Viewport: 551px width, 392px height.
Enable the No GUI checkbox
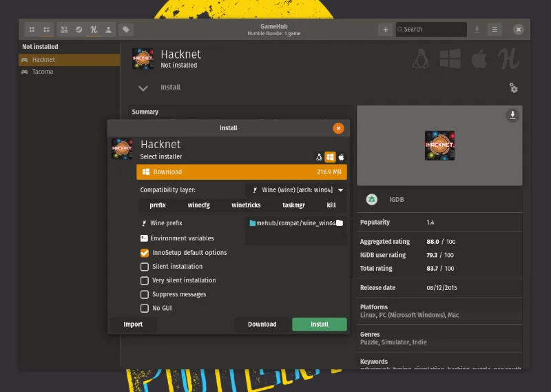tap(145, 309)
